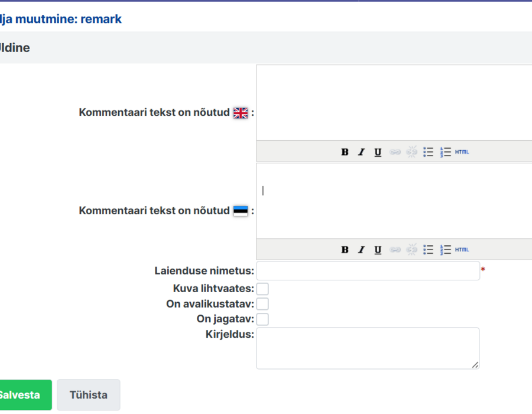Focus the 'Laienduse nimetus' input field

tap(368, 271)
